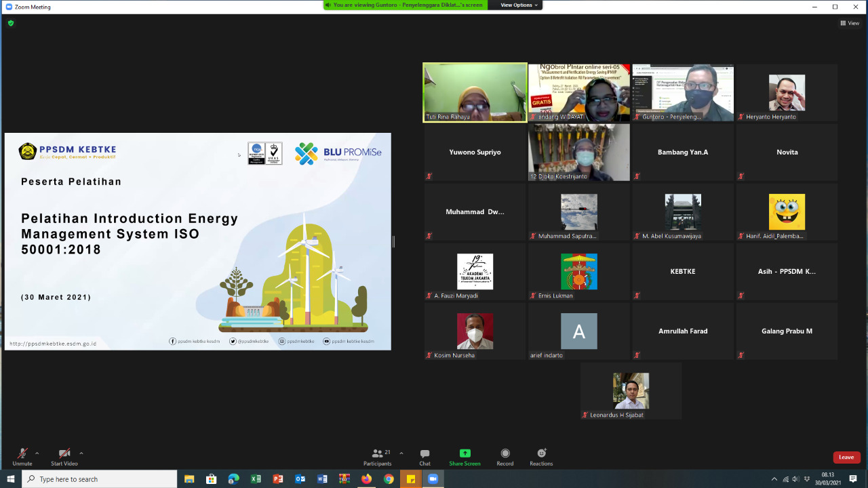Click the Windows search box
Viewport: 868px width, 488px height.
(100, 479)
